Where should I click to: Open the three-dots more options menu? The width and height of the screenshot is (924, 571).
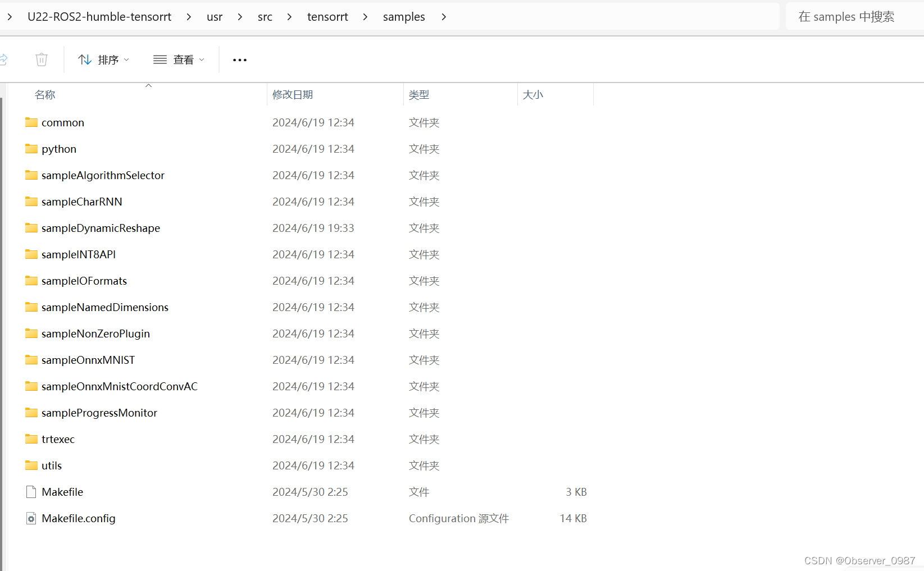click(240, 60)
